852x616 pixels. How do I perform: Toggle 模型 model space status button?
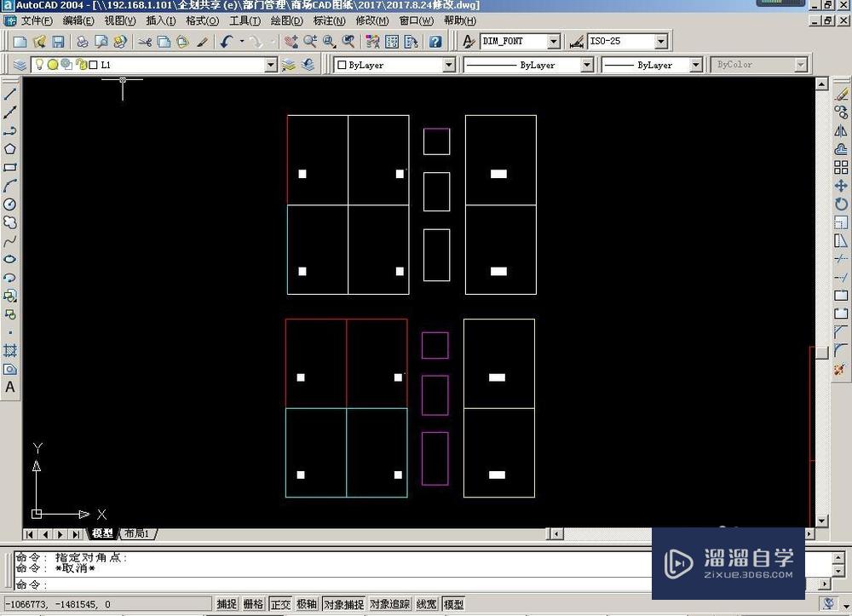click(454, 604)
